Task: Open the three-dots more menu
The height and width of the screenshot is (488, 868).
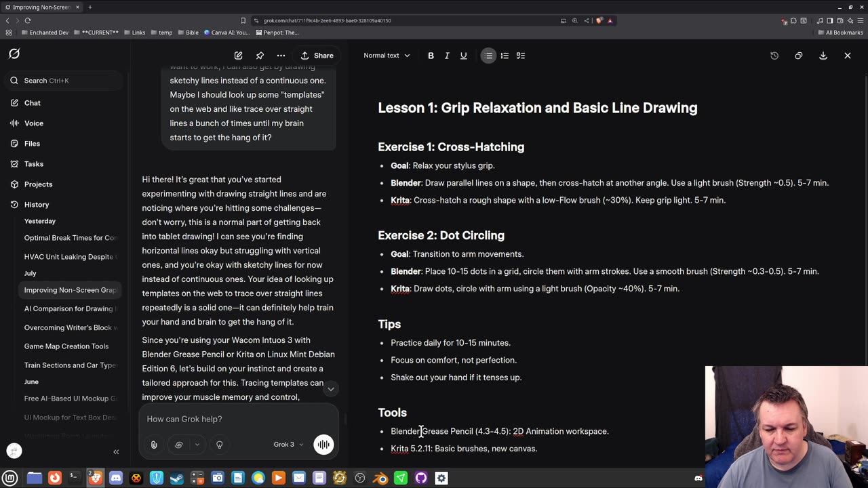Action: [x=281, y=56]
